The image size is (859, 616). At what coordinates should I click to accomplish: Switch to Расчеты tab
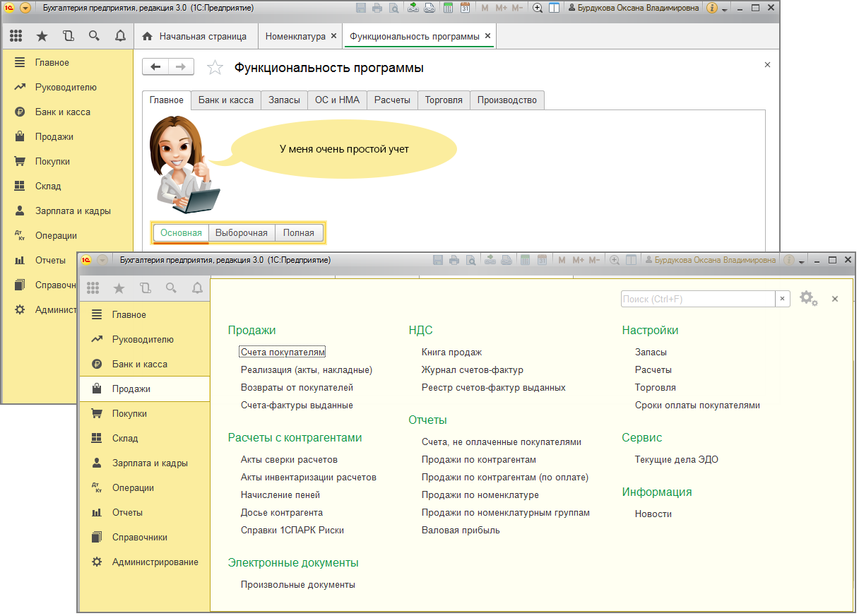click(x=392, y=100)
